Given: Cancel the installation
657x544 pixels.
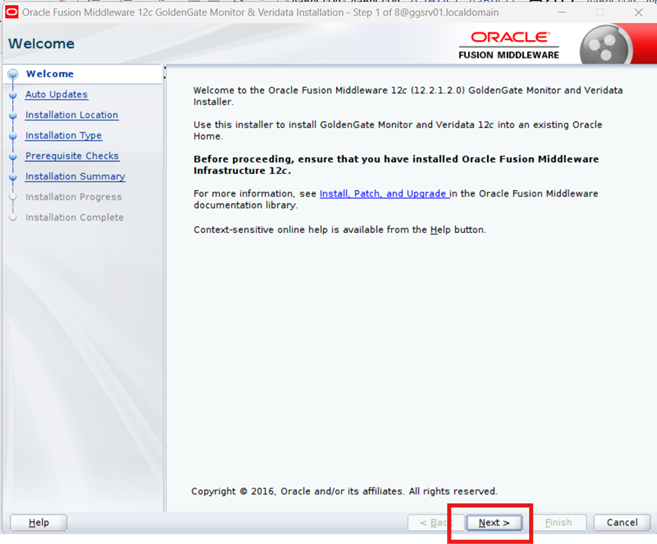Looking at the screenshot, I should [x=621, y=523].
